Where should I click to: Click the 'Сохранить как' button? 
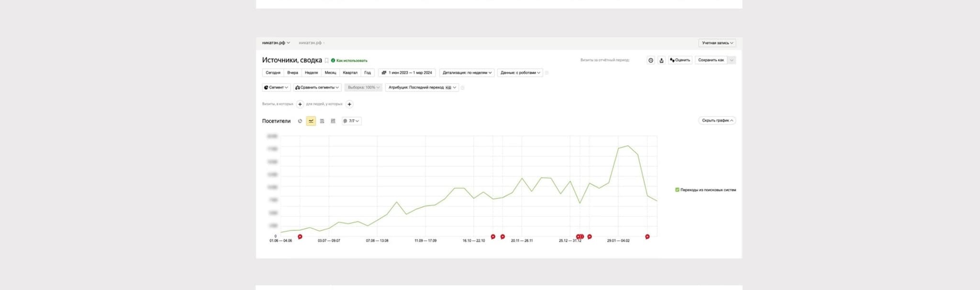tap(711, 60)
